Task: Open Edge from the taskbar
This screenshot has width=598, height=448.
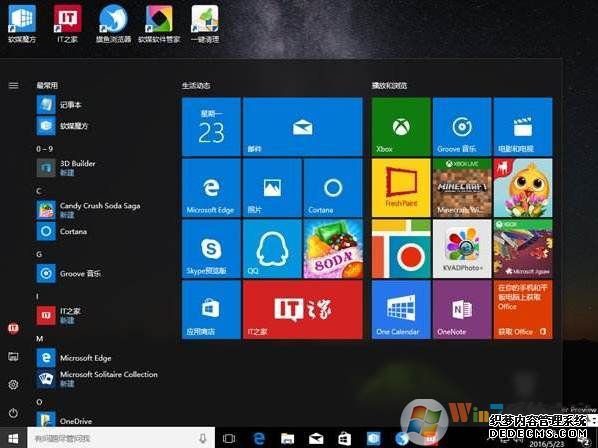Action: point(259,438)
